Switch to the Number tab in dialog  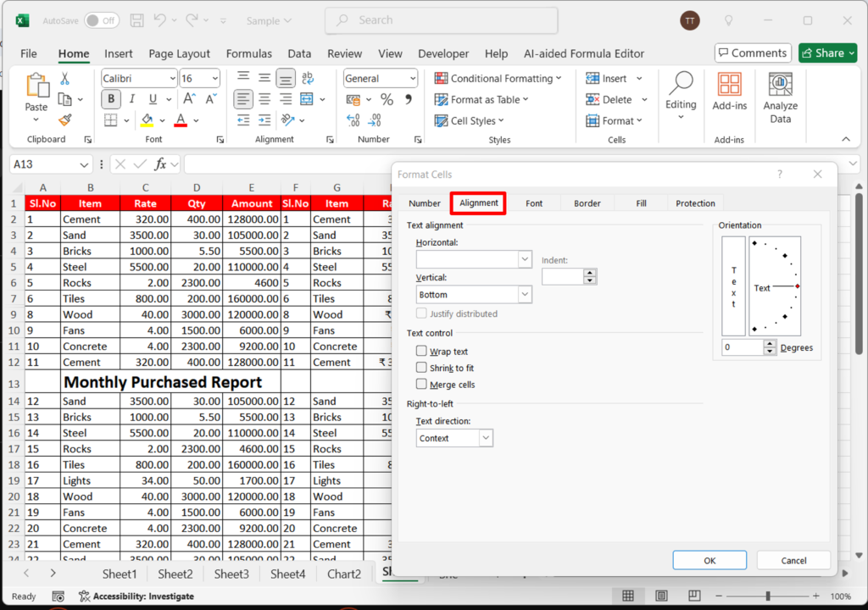pos(425,203)
